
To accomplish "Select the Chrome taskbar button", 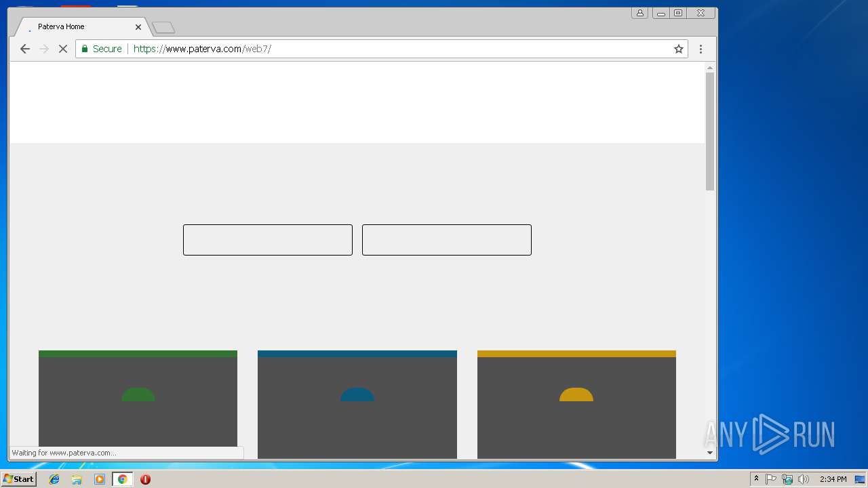I will coord(122,479).
